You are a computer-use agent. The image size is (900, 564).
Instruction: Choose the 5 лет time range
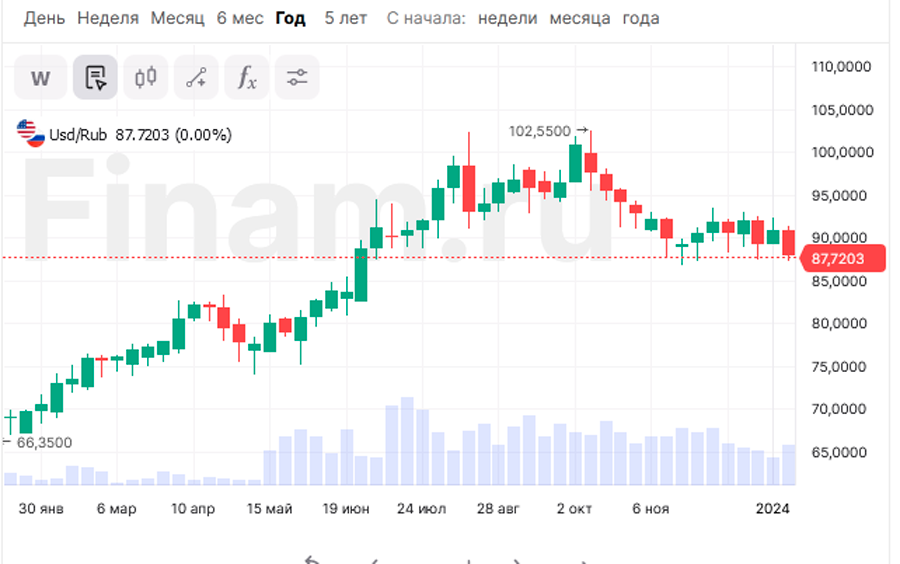click(x=345, y=18)
